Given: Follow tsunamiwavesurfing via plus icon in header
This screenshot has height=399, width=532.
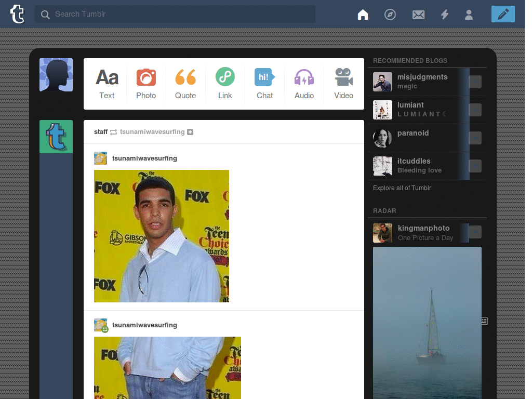Looking at the screenshot, I should pyautogui.click(x=190, y=132).
